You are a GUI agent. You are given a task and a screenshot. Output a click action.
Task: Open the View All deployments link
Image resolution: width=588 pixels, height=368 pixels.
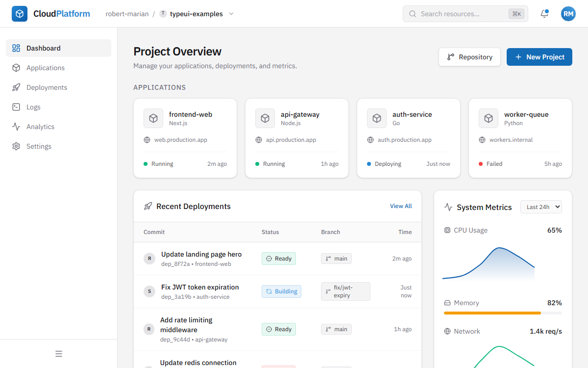(401, 206)
